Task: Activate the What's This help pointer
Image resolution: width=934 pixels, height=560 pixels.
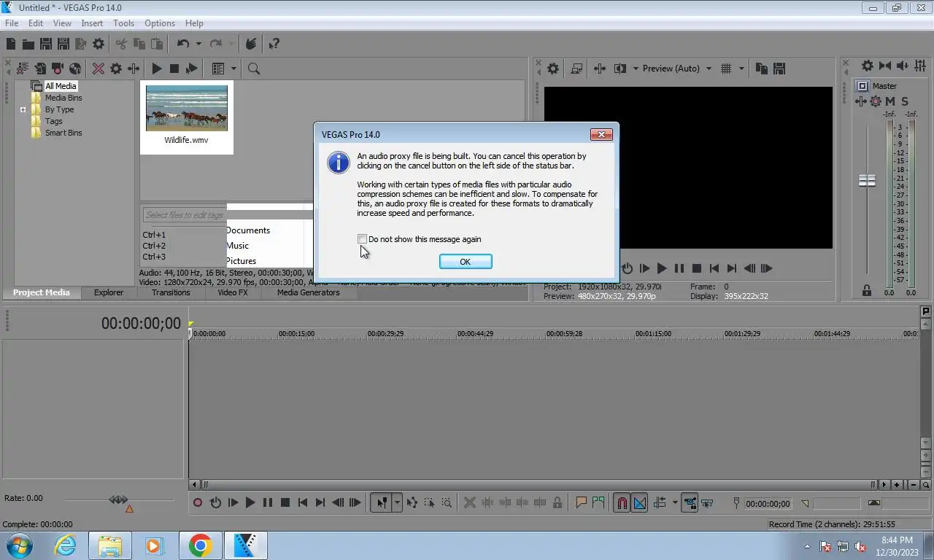Action: [x=274, y=44]
